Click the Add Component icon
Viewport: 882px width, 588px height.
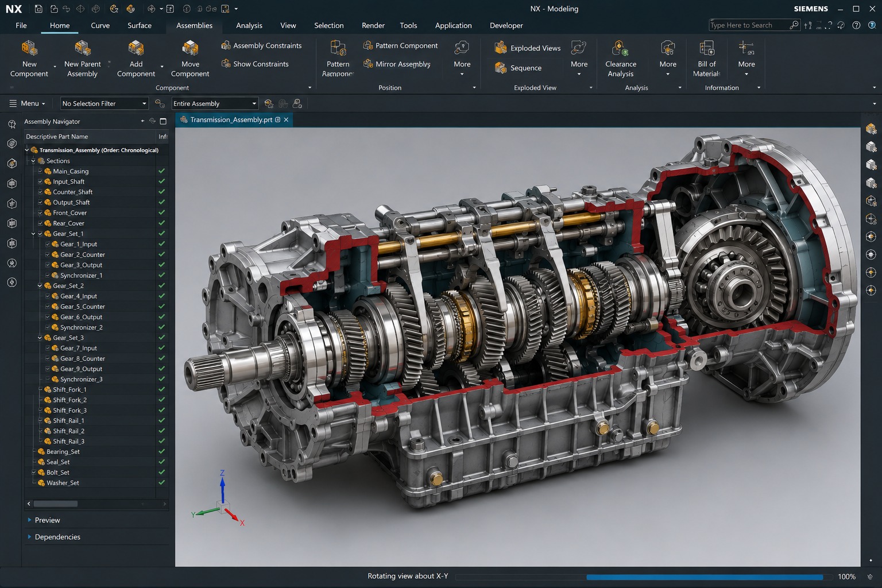point(136,48)
